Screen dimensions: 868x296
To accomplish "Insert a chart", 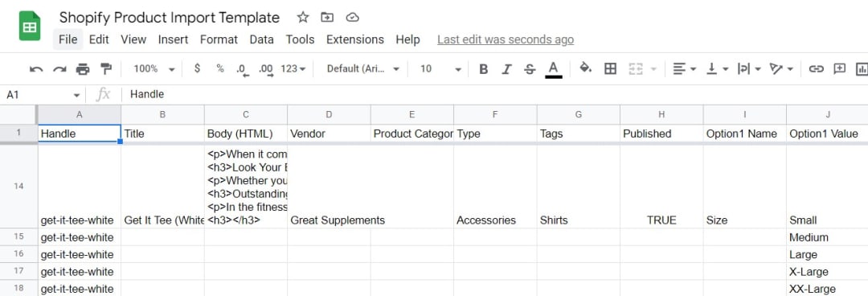I will click(x=862, y=68).
